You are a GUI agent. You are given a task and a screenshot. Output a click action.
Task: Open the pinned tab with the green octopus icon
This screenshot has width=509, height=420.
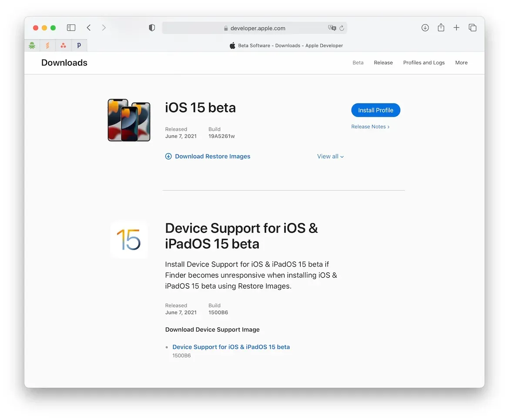tap(32, 45)
